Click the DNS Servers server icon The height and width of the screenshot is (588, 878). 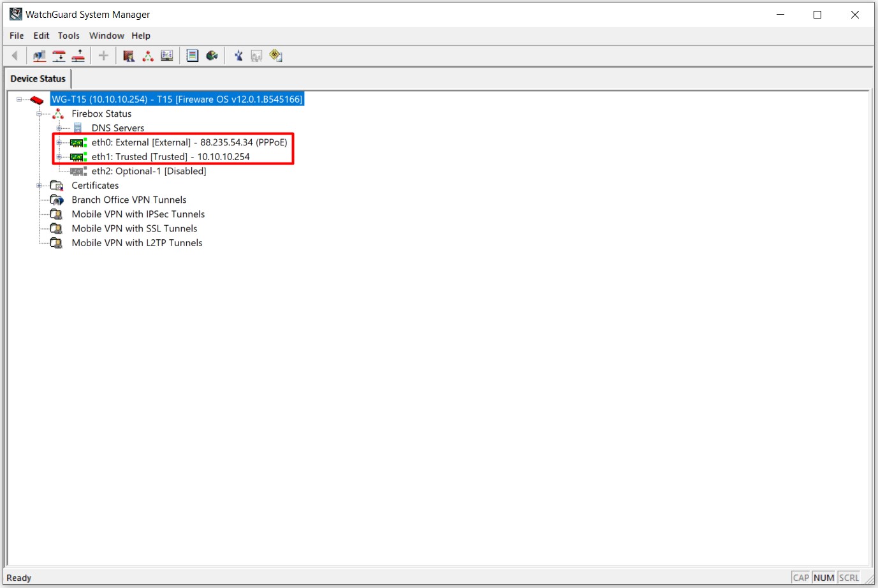(78, 128)
